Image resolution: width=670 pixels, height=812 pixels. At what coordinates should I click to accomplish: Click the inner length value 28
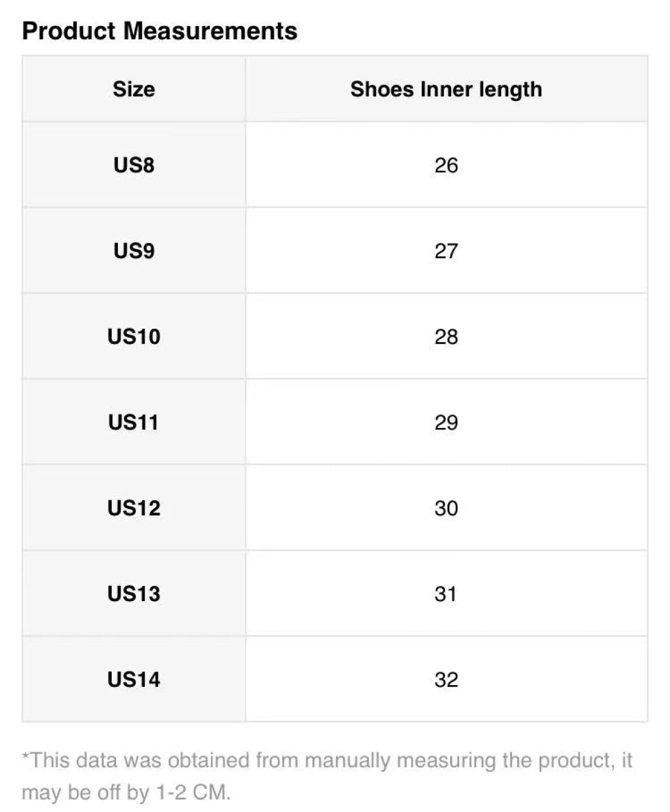(446, 337)
